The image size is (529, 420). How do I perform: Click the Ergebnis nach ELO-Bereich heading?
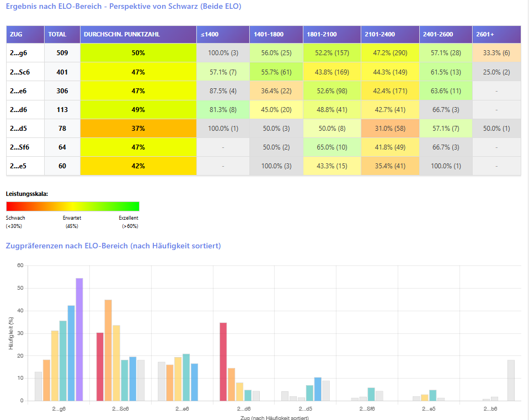[x=123, y=7]
